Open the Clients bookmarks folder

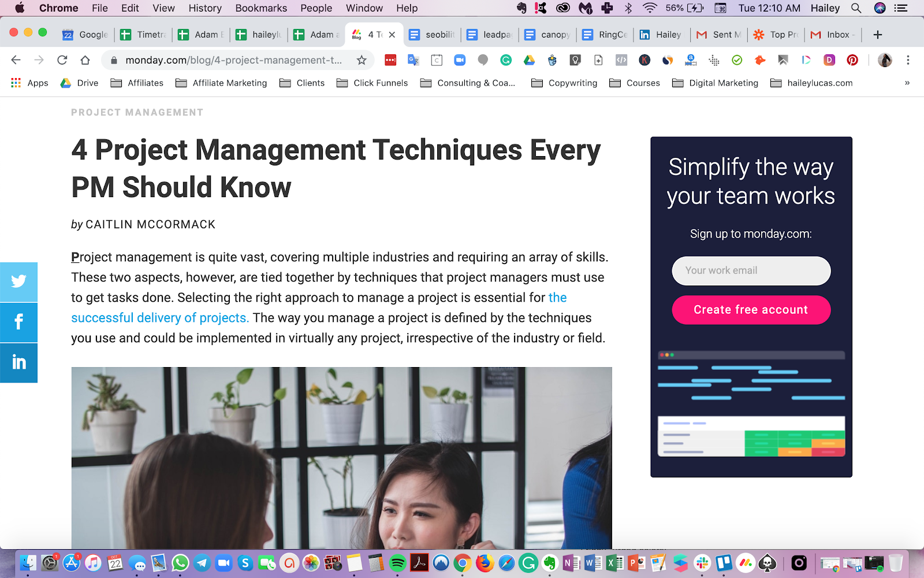tap(302, 83)
